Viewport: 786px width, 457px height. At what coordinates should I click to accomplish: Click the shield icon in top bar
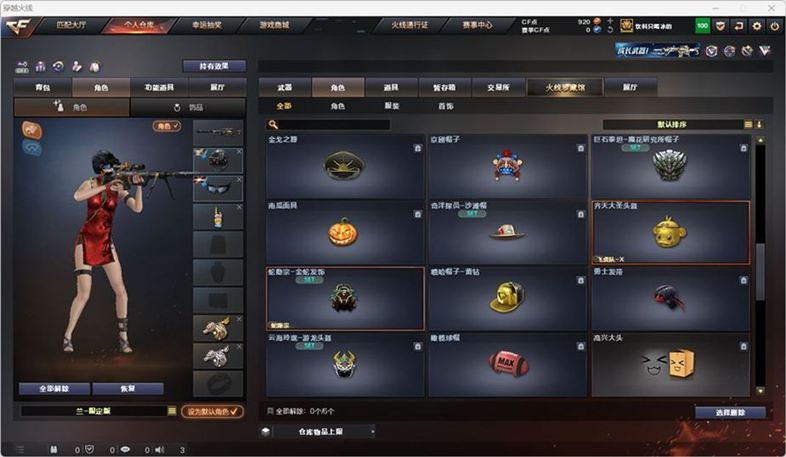pyautogui.click(x=720, y=26)
